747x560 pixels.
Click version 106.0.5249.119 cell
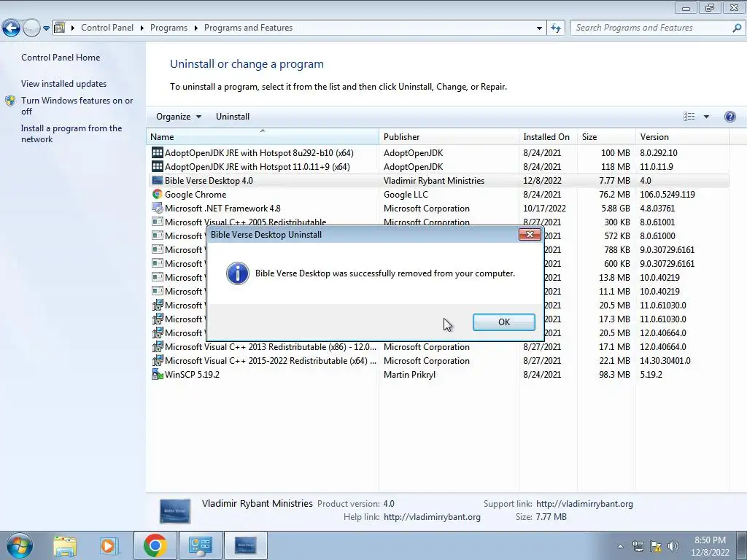pyautogui.click(x=667, y=194)
